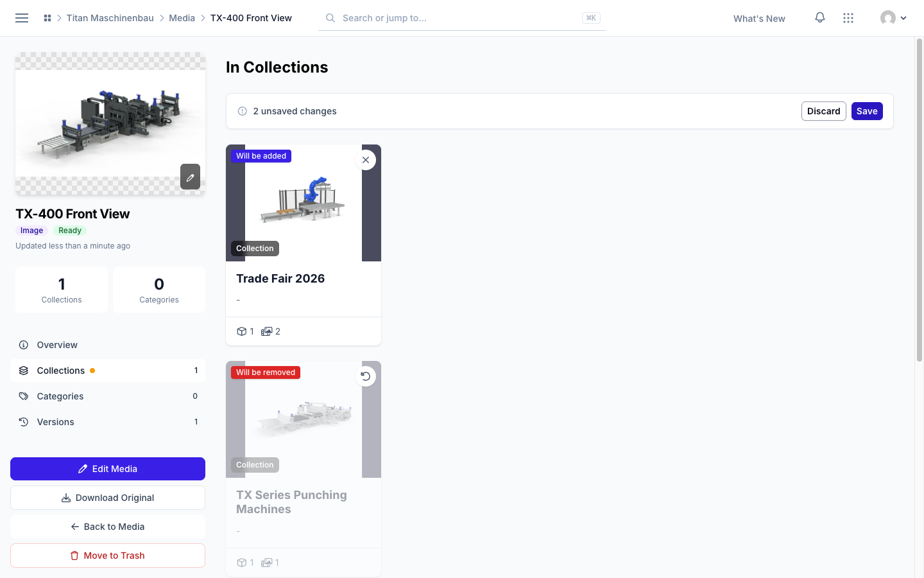Click the product count icon on TX Series card
Image resolution: width=924 pixels, height=578 pixels.
242,563
